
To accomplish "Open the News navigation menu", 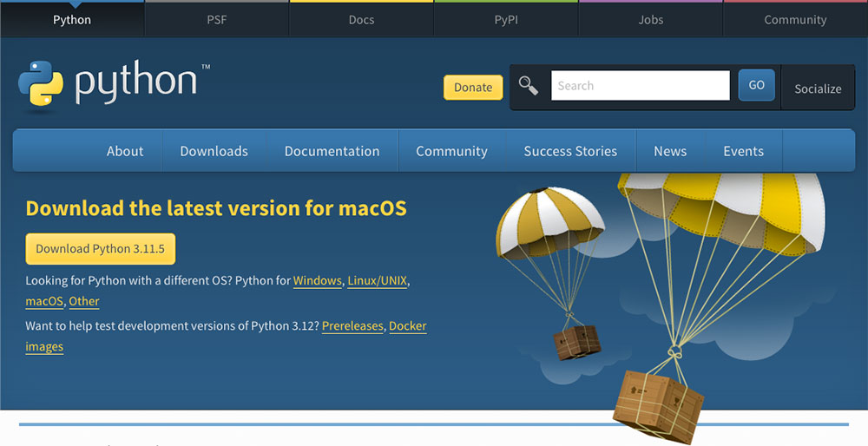I will point(670,151).
